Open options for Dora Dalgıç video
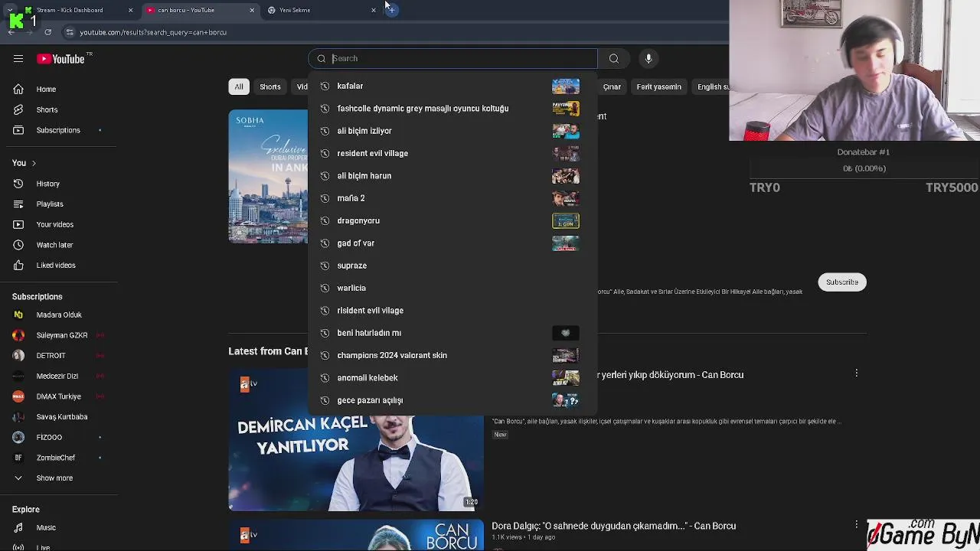The image size is (980, 551). point(856,525)
